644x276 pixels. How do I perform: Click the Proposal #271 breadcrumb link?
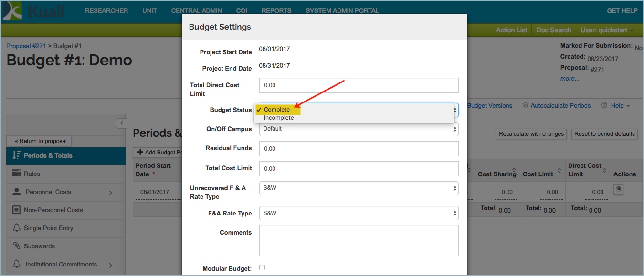click(26, 46)
